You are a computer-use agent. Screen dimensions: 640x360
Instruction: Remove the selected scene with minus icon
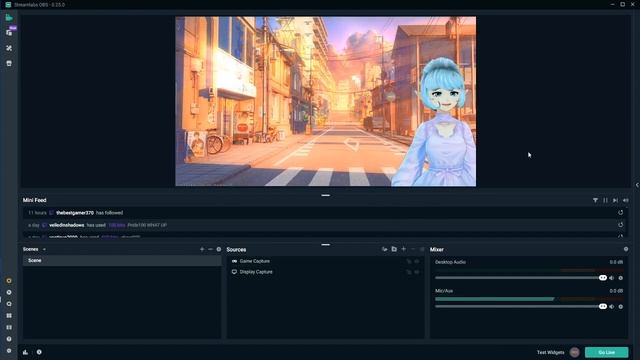pyautogui.click(x=210, y=249)
